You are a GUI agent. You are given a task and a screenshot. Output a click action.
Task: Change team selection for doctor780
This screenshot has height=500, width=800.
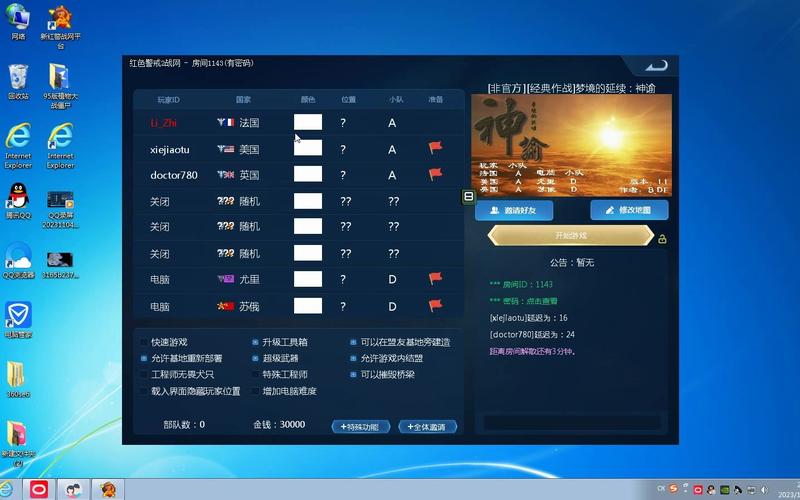pos(392,175)
